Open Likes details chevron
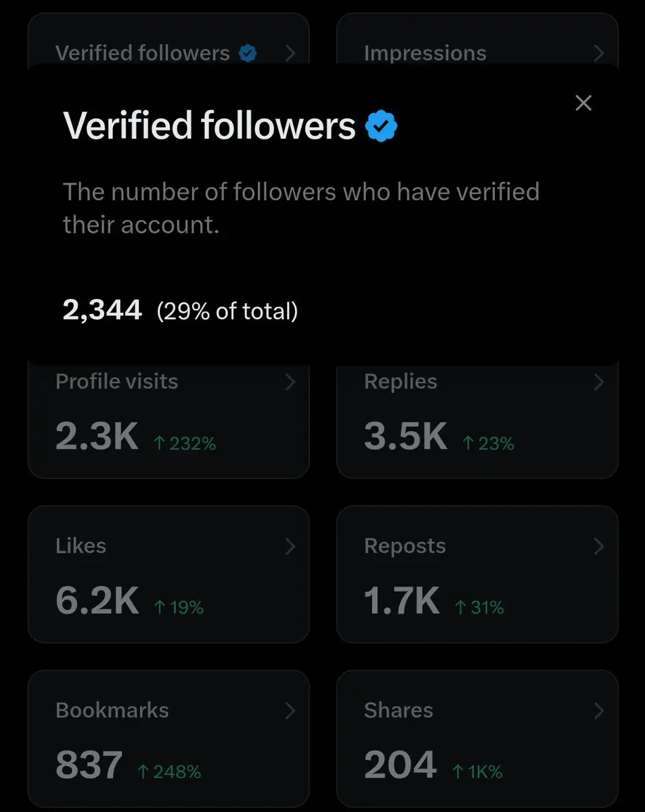The height and width of the screenshot is (812, 645). 290,546
